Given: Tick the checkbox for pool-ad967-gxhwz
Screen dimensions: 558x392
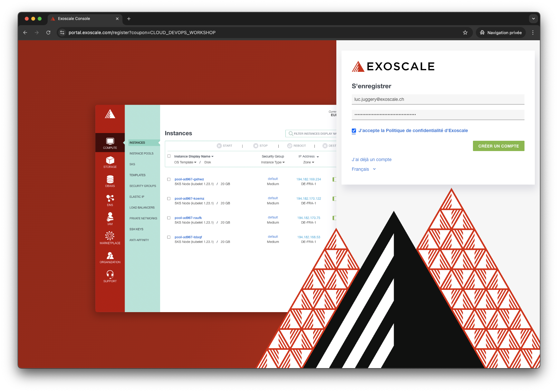Looking at the screenshot, I should pos(169,179).
